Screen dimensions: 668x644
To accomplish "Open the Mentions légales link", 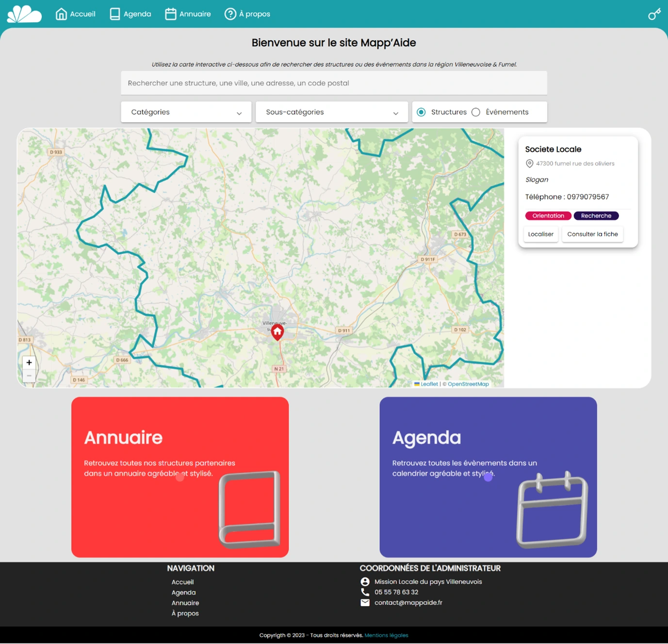I will coord(386,635).
